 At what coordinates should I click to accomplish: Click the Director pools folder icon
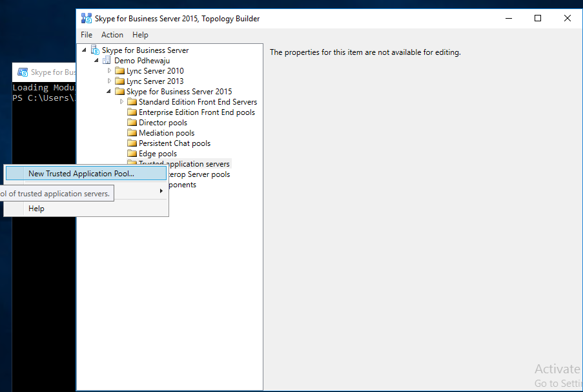[132, 122]
